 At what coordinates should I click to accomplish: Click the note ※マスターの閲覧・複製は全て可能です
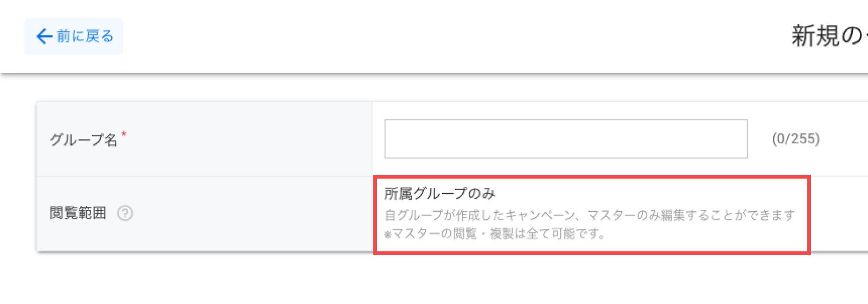[x=494, y=234]
